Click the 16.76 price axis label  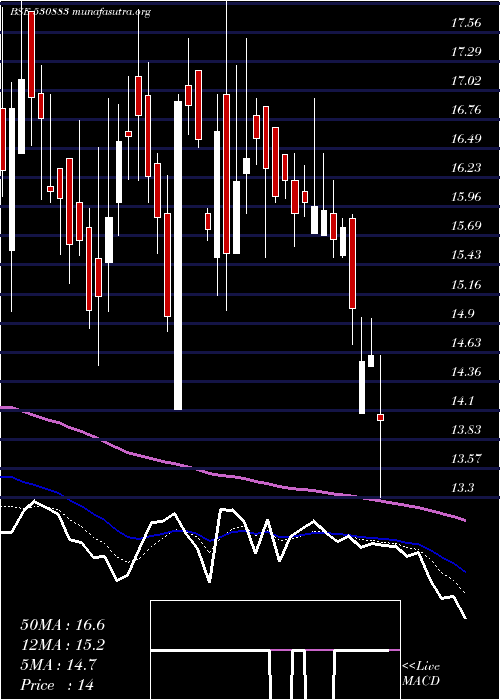pos(466,110)
